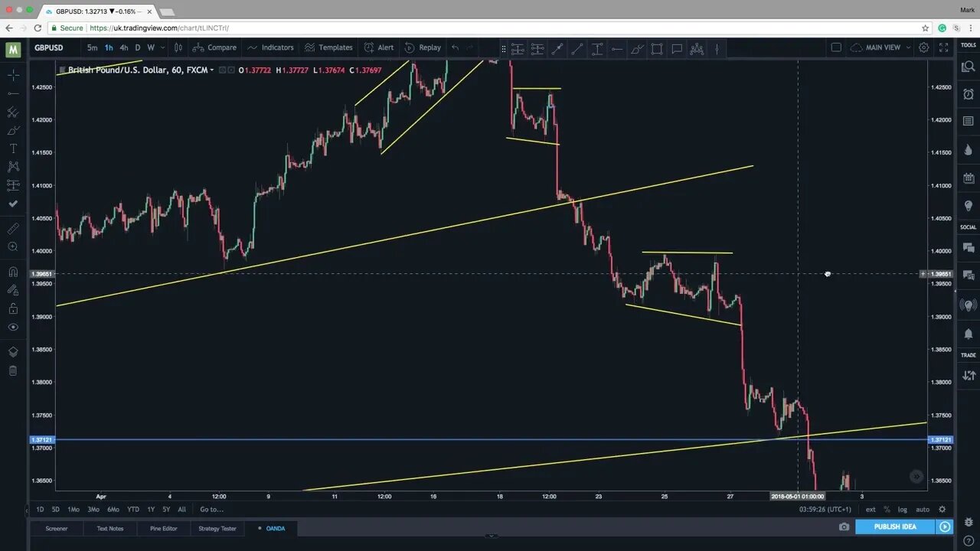Toggle hide all drawing tools eye icon
Image resolution: width=980 pixels, height=551 pixels.
[x=13, y=327]
